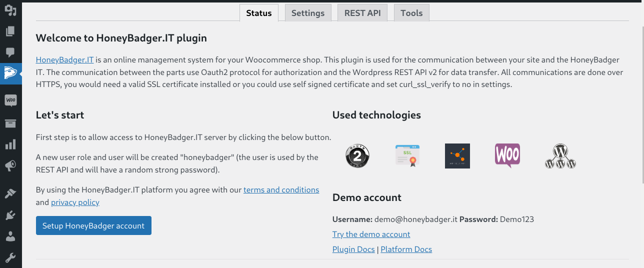Open the Tools tab
644x268 pixels.
click(x=411, y=13)
